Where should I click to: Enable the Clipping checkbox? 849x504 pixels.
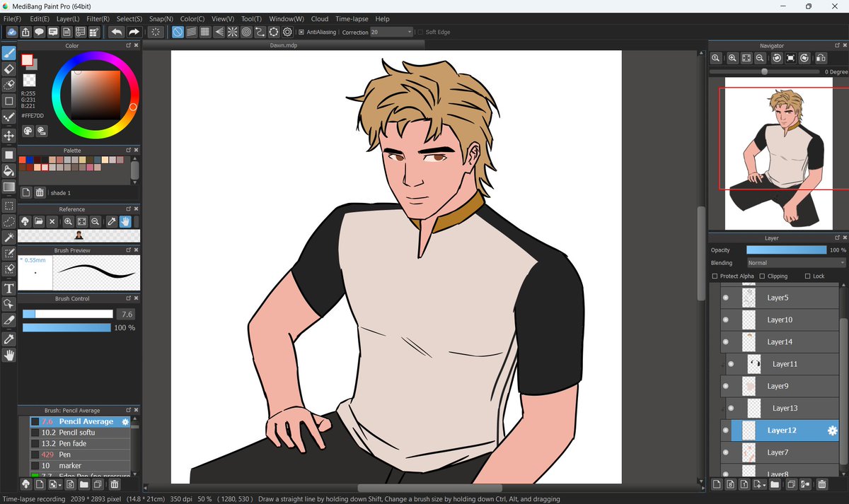coord(762,276)
